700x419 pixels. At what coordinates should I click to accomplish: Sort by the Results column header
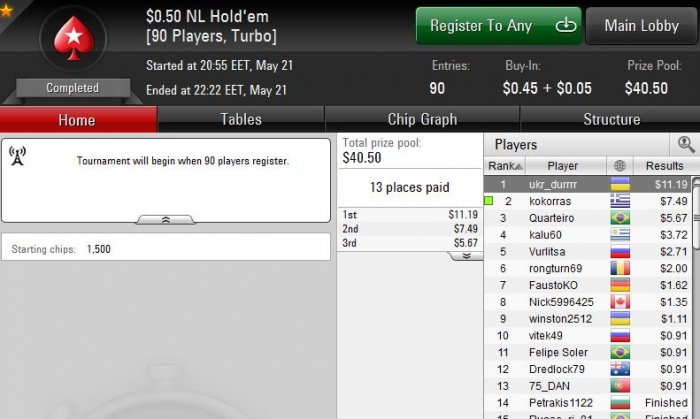click(x=664, y=166)
